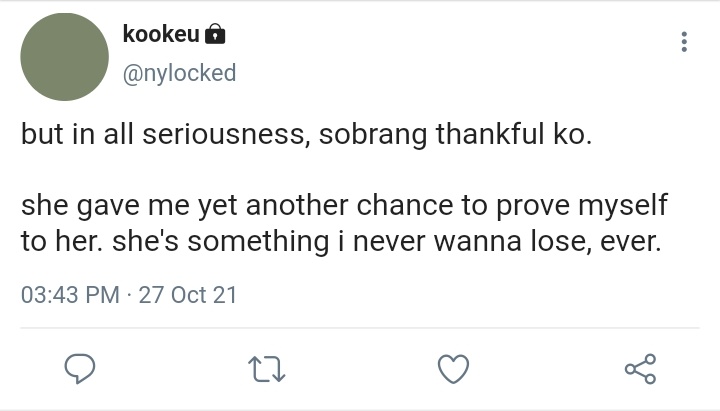Click the line starting "she gave me yet another chance"
Image resolution: width=720 pixels, height=411 pixels.
click(x=344, y=205)
